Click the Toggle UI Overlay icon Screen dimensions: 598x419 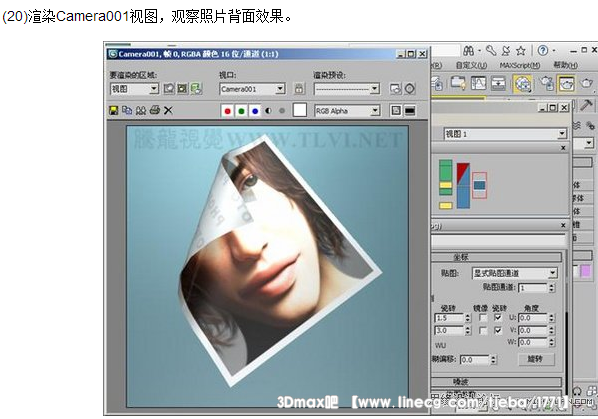point(396,111)
